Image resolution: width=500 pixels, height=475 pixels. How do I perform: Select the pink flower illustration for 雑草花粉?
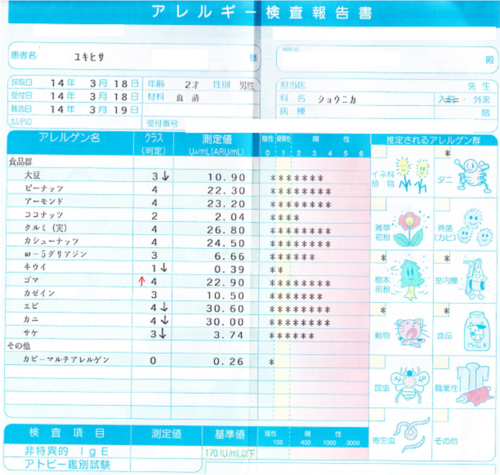410,228
